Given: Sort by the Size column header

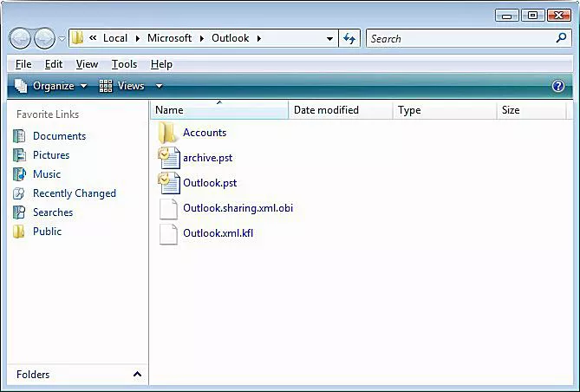Looking at the screenshot, I should 531,110.
